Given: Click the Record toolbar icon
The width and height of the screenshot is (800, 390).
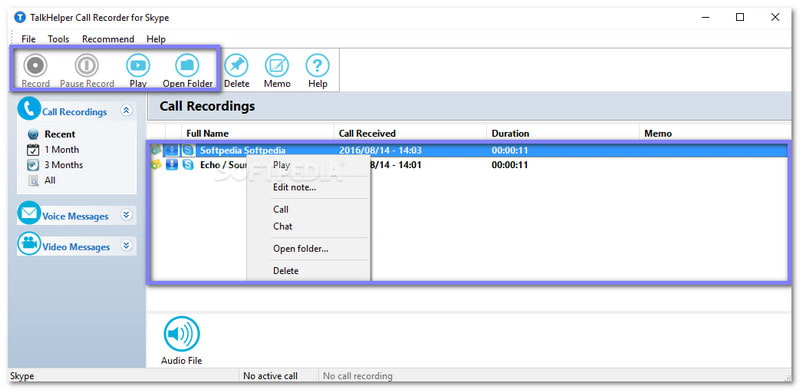Looking at the screenshot, I should click(35, 65).
